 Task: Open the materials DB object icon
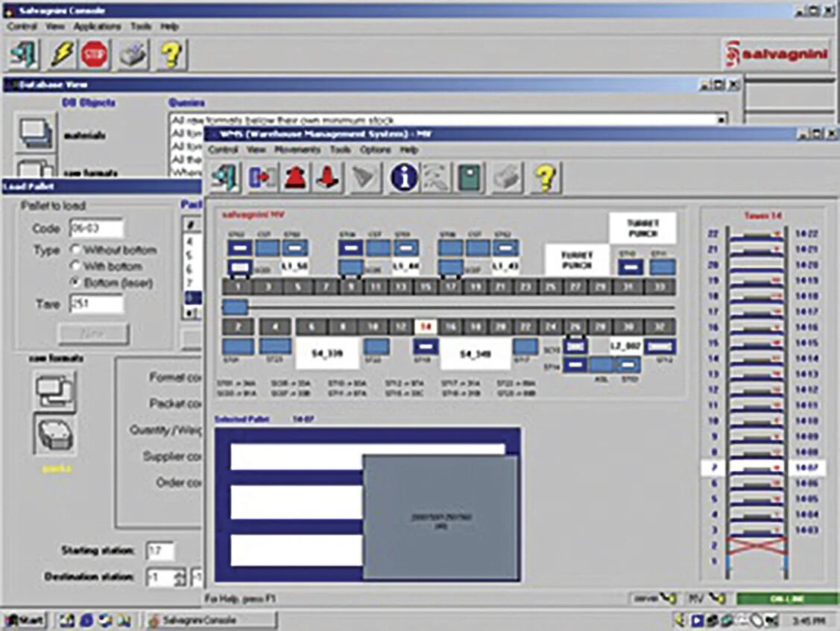[x=35, y=132]
